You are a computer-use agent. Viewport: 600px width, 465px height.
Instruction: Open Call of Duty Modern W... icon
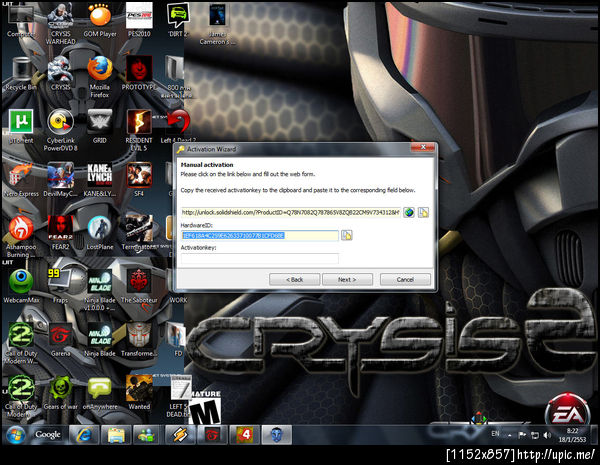coord(21,344)
